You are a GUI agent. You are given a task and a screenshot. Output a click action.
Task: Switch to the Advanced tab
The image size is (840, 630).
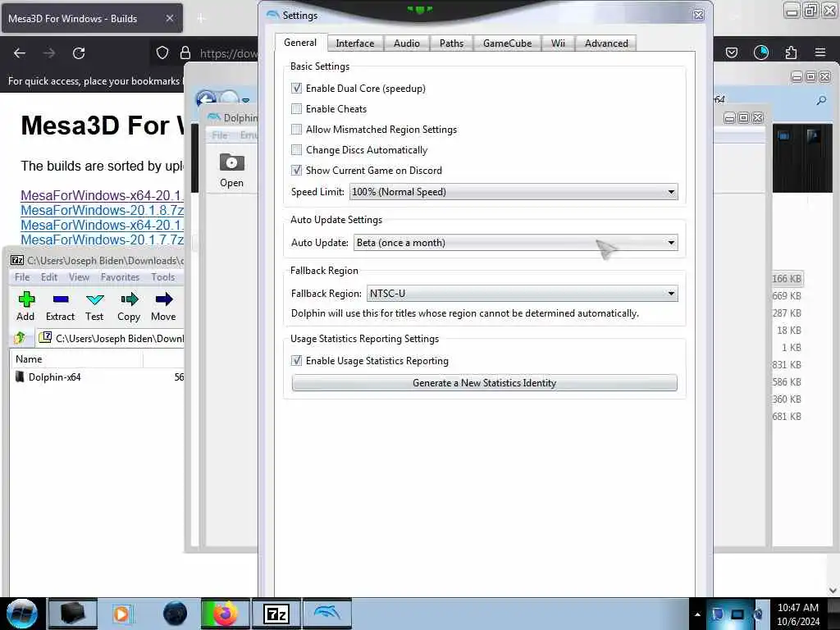coord(606,43)
